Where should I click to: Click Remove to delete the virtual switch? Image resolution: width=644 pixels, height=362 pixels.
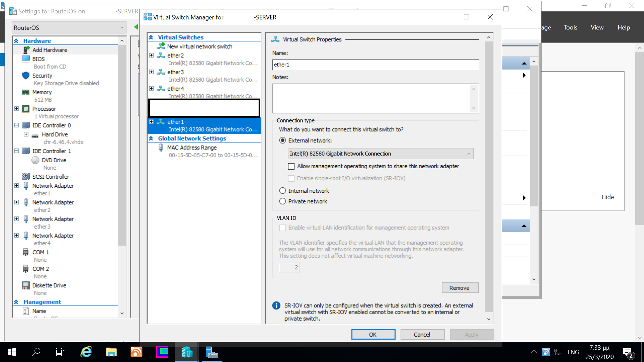(460, 288)
